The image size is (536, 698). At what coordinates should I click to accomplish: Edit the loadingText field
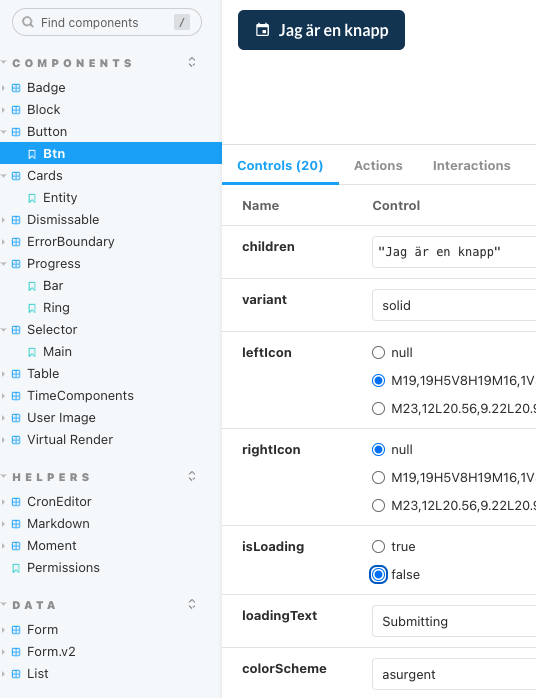(454, 621)
